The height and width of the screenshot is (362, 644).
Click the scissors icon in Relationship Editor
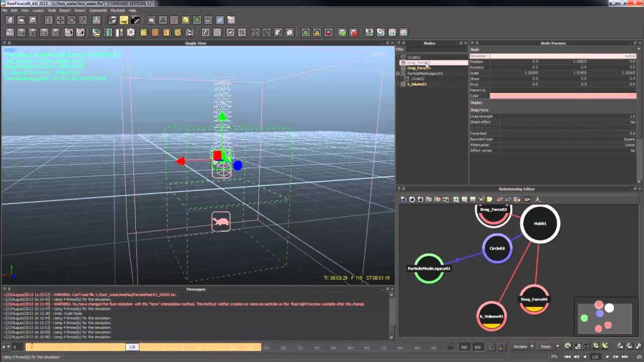481,199
